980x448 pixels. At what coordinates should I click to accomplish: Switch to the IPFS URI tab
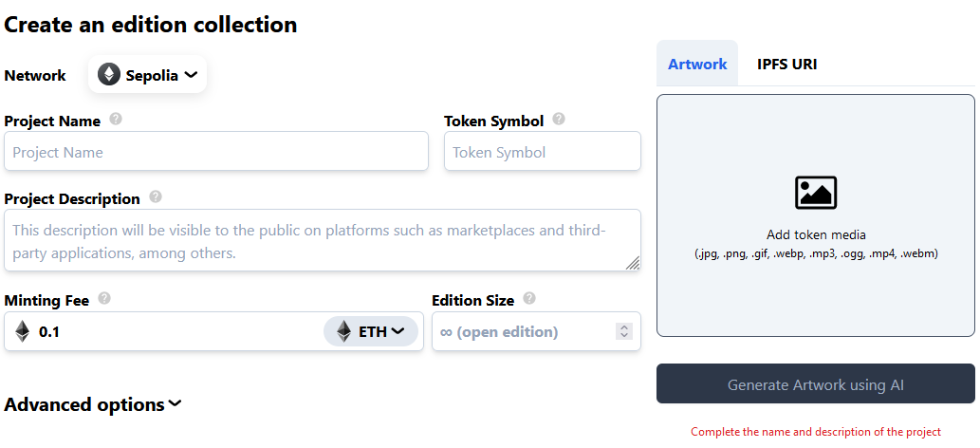pos(786,65)
